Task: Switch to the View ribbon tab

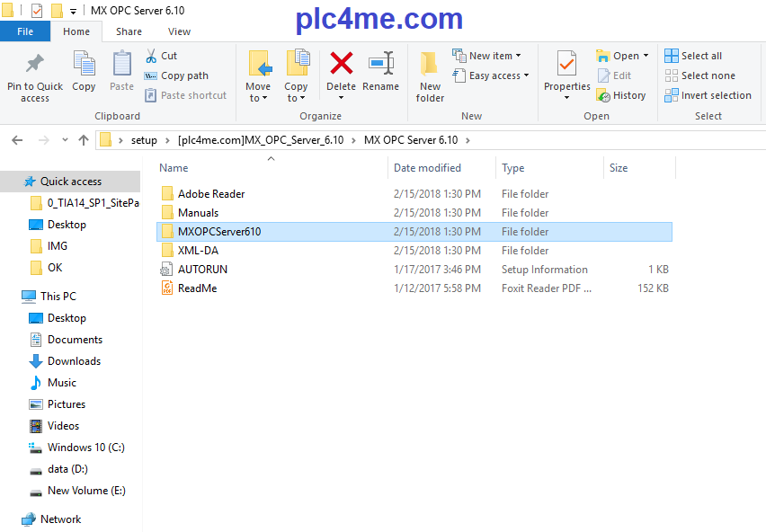Action: (179, 31)
